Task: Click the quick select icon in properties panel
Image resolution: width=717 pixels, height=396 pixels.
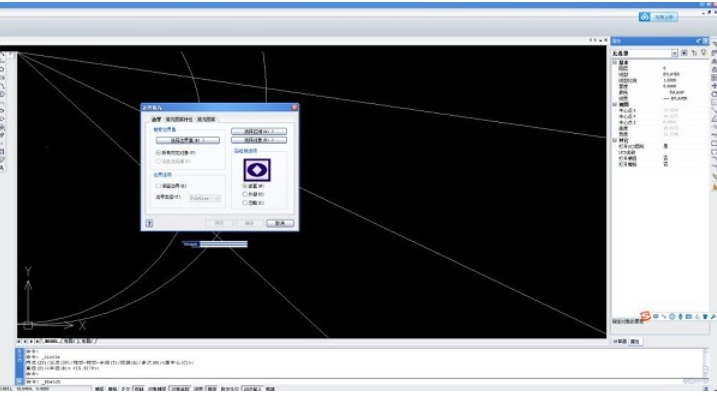Action: point(684,53)
